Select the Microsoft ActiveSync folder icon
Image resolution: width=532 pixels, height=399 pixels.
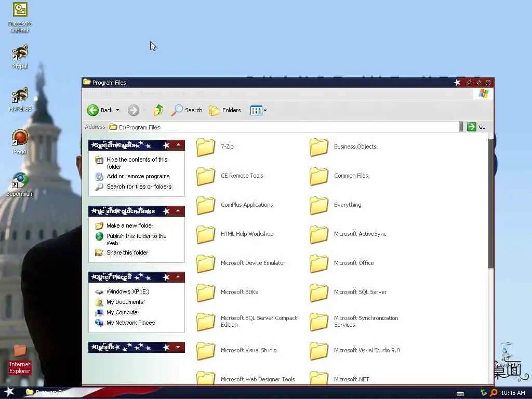(x=319, y=234)
